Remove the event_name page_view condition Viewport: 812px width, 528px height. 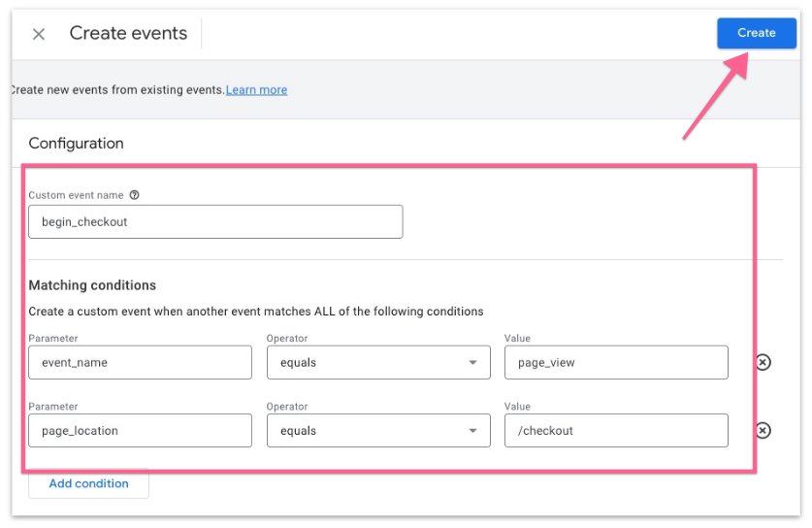pos(763,363)
